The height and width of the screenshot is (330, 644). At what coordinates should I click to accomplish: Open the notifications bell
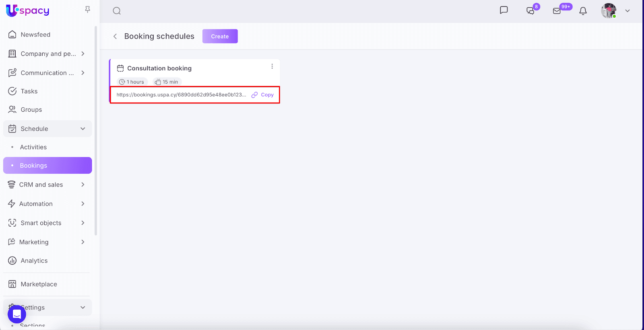[583, 11]
